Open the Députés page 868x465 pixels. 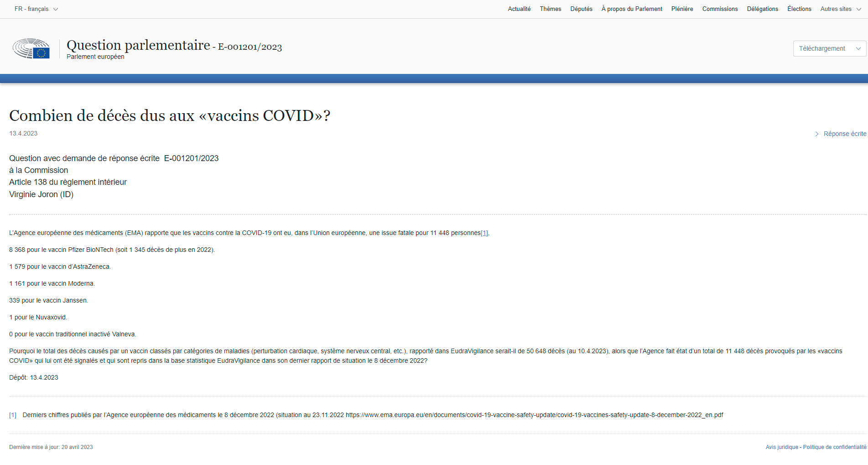pyautogui.click(x=581, y=9)
